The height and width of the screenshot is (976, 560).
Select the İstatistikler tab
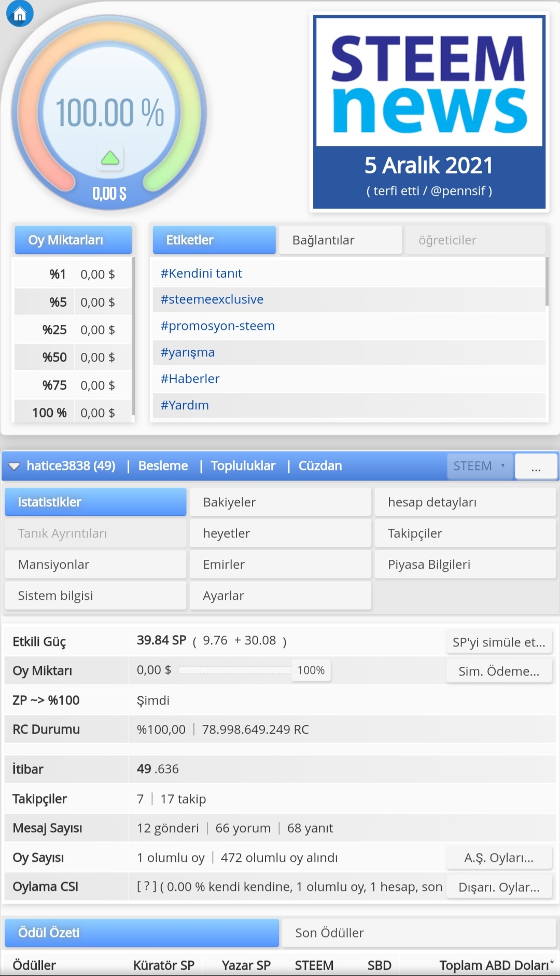[95, 502]
